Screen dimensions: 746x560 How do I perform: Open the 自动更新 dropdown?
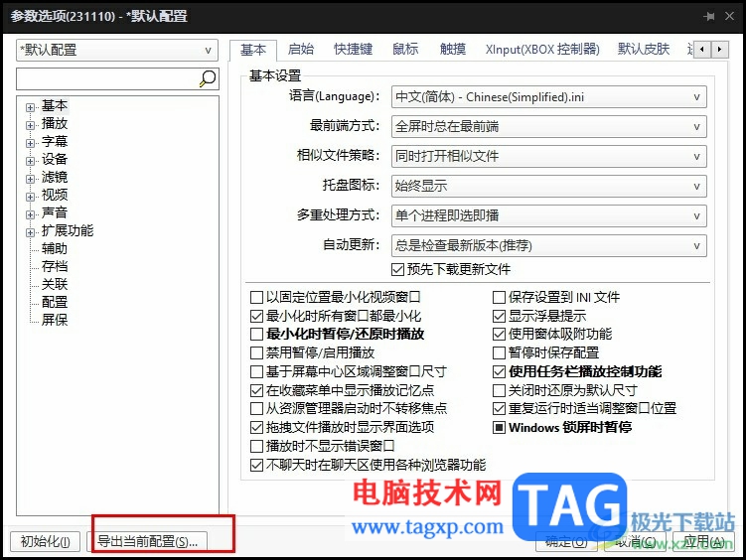tap(548, 245)
